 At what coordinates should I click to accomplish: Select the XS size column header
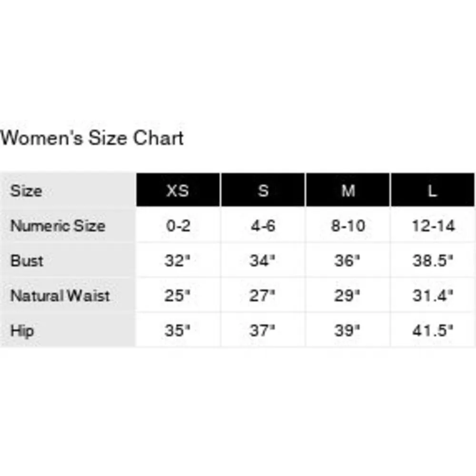178,191
